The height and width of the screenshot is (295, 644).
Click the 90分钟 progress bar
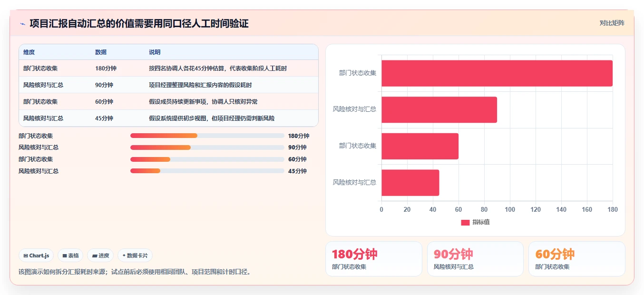(x=207, y=147)
